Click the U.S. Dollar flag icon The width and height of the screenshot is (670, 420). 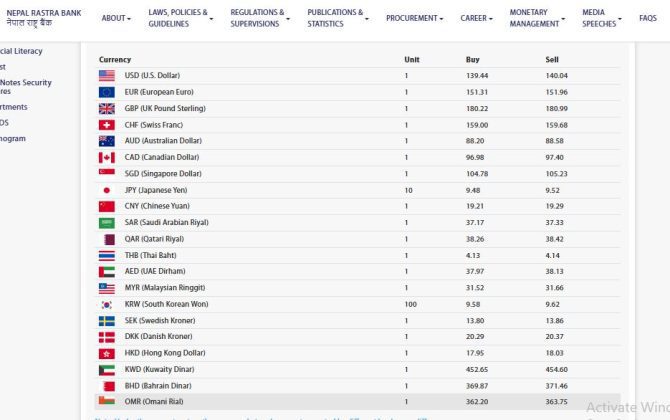tap(107, 76)
